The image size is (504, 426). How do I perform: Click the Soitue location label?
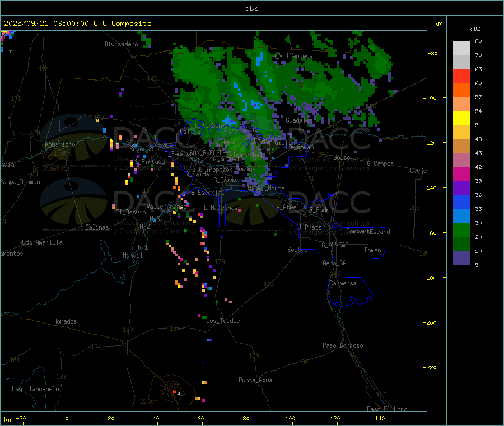(297, 250)
